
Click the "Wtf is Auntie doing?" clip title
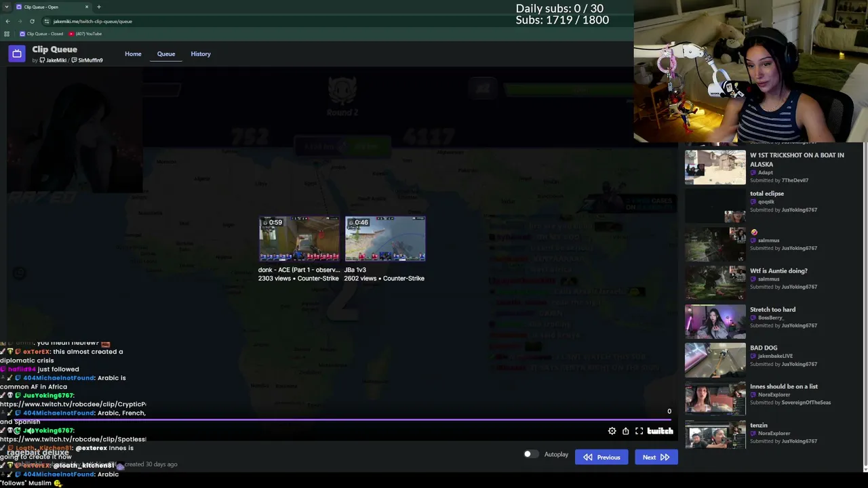(x=778, y=271)
